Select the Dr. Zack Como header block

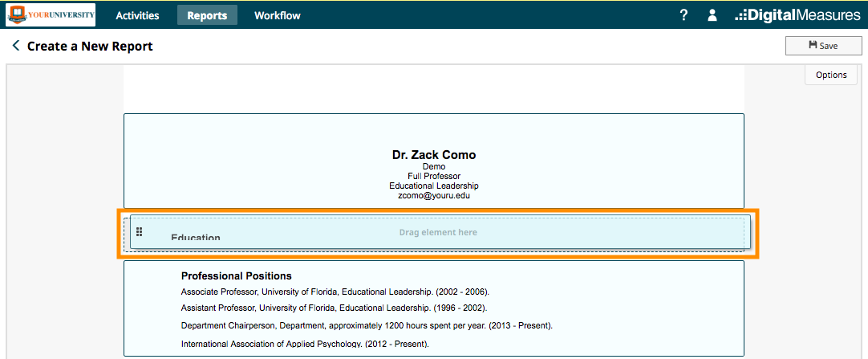point(433,161)
